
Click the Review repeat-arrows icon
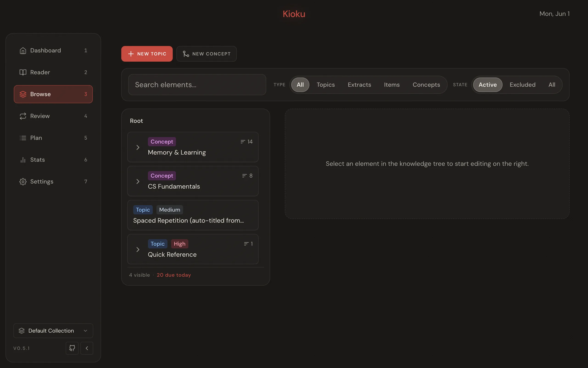(23, 116)
